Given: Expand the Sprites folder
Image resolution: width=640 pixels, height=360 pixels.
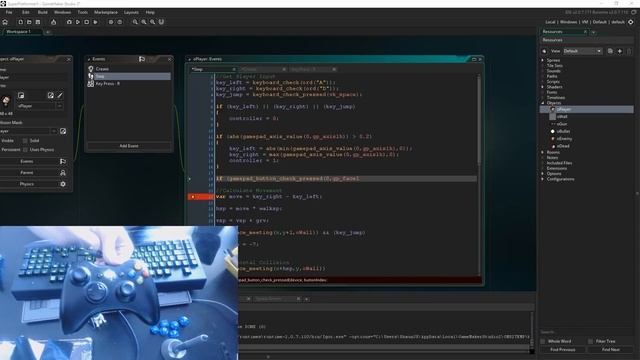Looking at the screenshot, I should click(x=543, y=60).
